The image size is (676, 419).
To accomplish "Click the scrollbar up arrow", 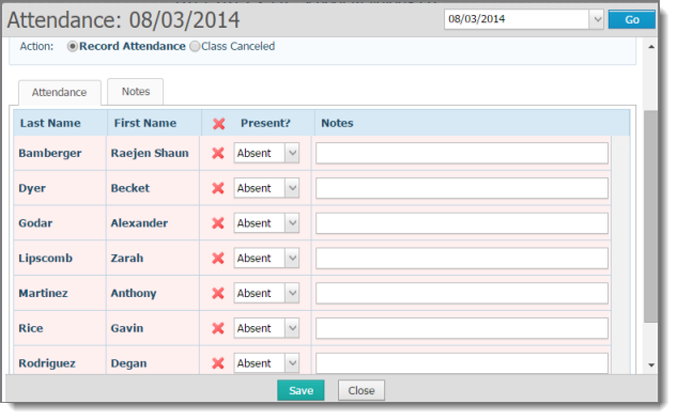I will (x=651, y=47).
